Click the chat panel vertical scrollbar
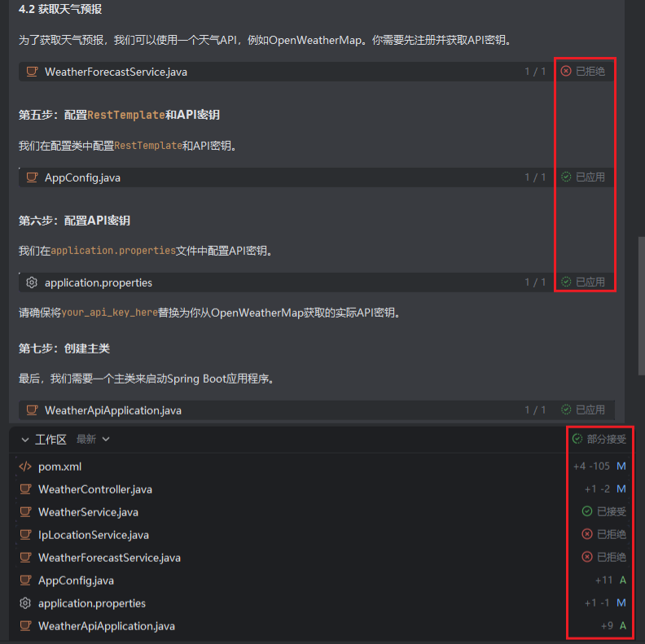Screen dimensions: 645x644 pyautogui.click(x=641, y=305)
